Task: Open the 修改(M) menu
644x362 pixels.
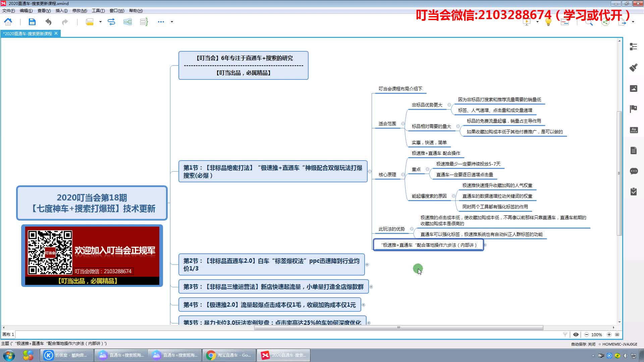Action: [79, 11]
